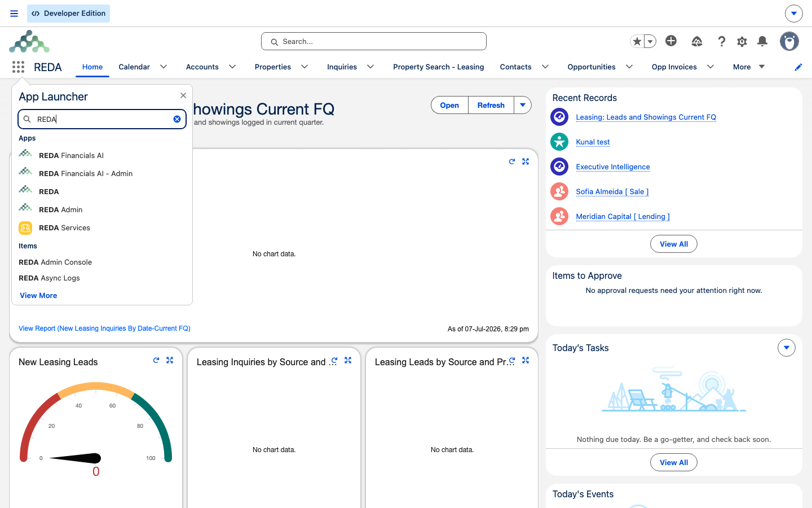This screenshot has height=508, width=812.
Task: Click View More in App Launcher
Action: [x=38, y=295]
